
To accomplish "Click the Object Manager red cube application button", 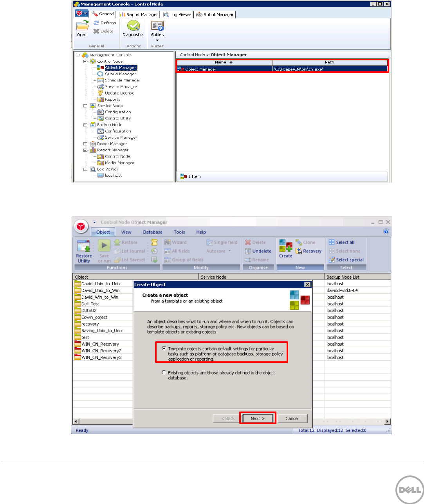I will click(80, 226).
